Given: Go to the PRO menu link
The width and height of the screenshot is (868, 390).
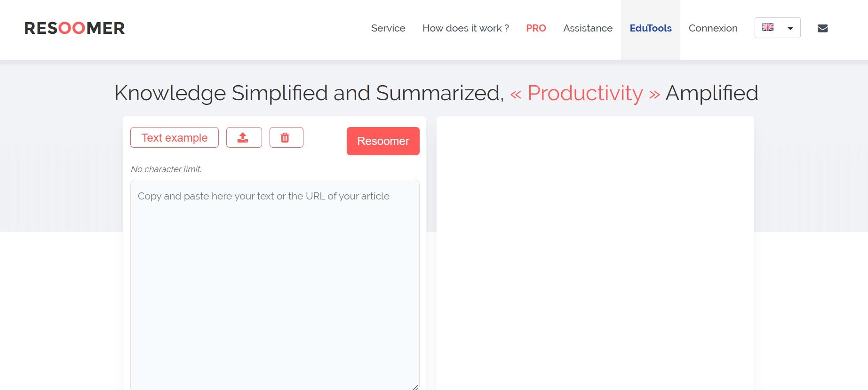Looking at the screenshot, I should [x=536, y=28].
